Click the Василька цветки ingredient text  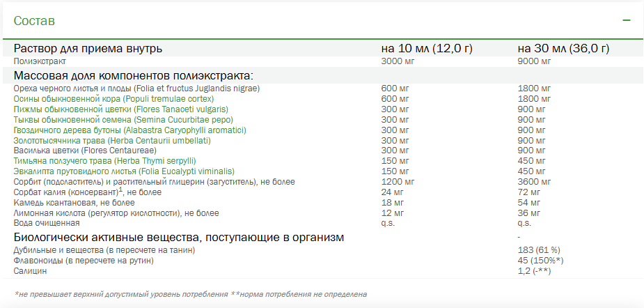85,151
